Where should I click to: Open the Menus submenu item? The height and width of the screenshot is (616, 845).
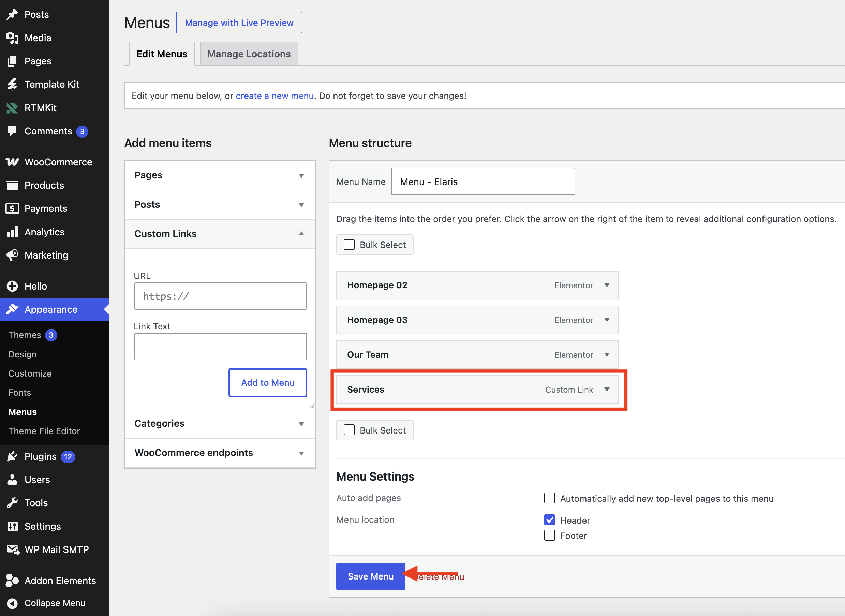coord(23,412)
